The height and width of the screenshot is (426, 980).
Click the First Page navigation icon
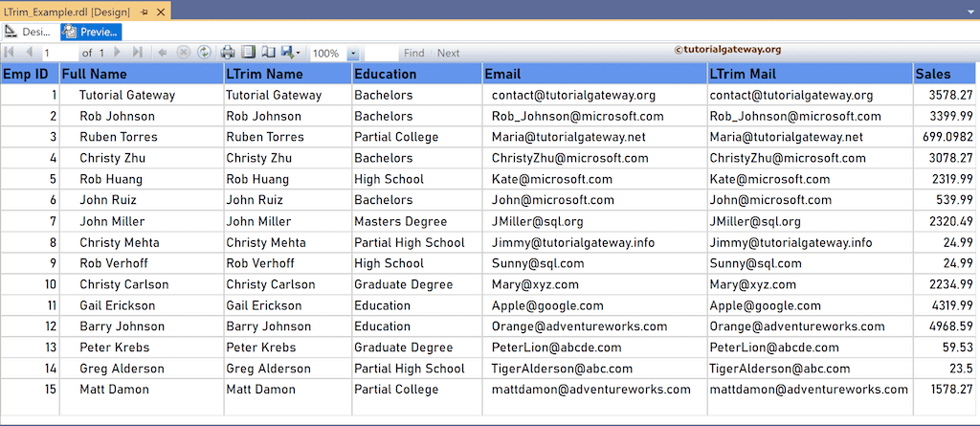click(x=10, y=53)
